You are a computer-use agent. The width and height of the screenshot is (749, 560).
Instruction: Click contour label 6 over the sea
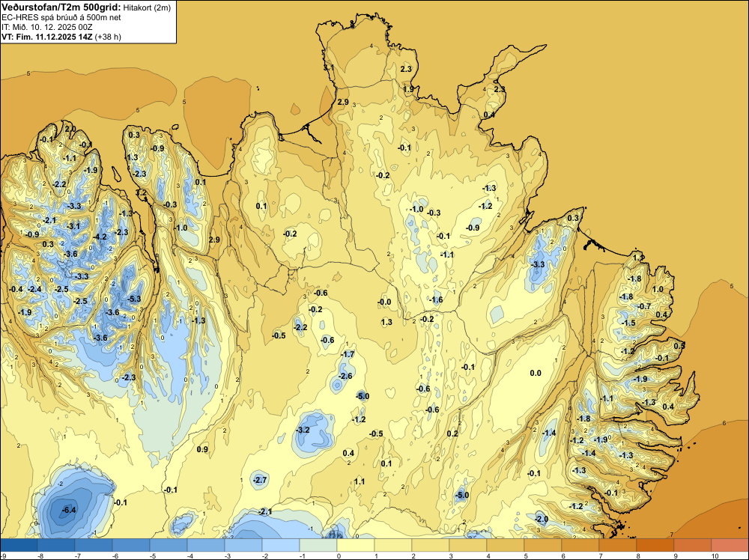pos(724,423)
